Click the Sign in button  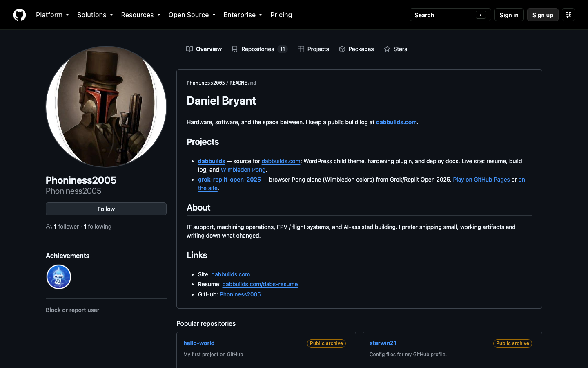(x=509, y=15)
